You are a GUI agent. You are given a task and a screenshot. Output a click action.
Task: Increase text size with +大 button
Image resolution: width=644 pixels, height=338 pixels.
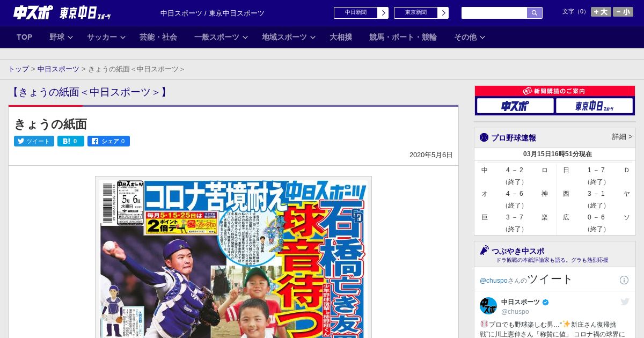(x=601, y=12)
